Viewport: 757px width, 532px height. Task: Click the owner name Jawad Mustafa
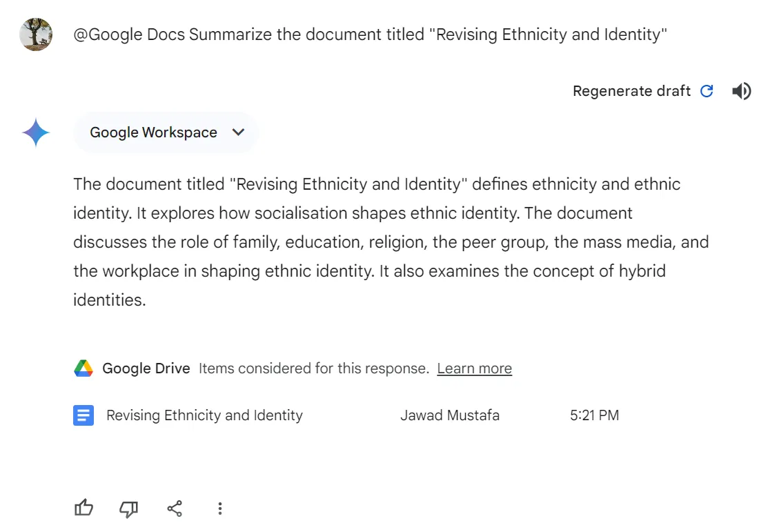point(449,415)
